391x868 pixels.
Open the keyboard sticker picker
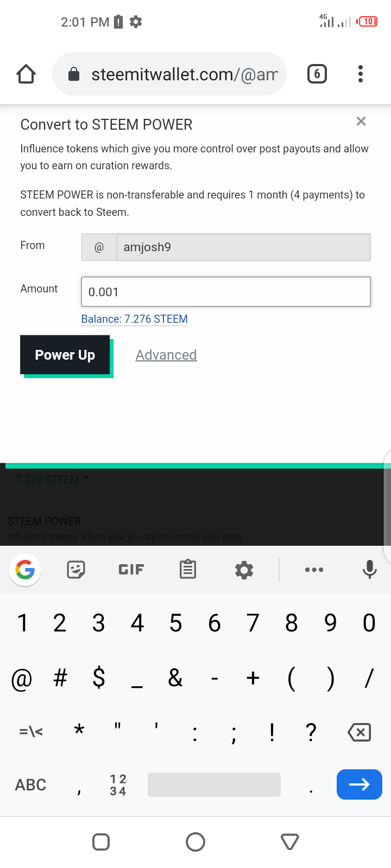76,570
